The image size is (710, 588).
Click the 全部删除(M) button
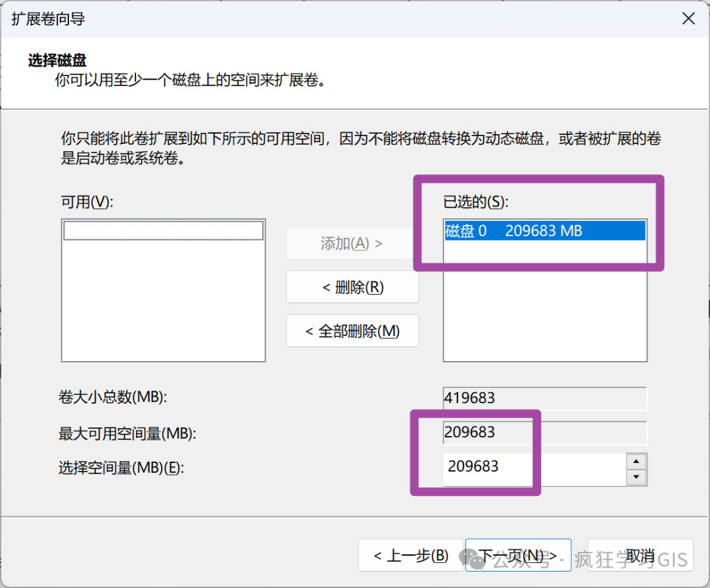[x=352, y=331]
